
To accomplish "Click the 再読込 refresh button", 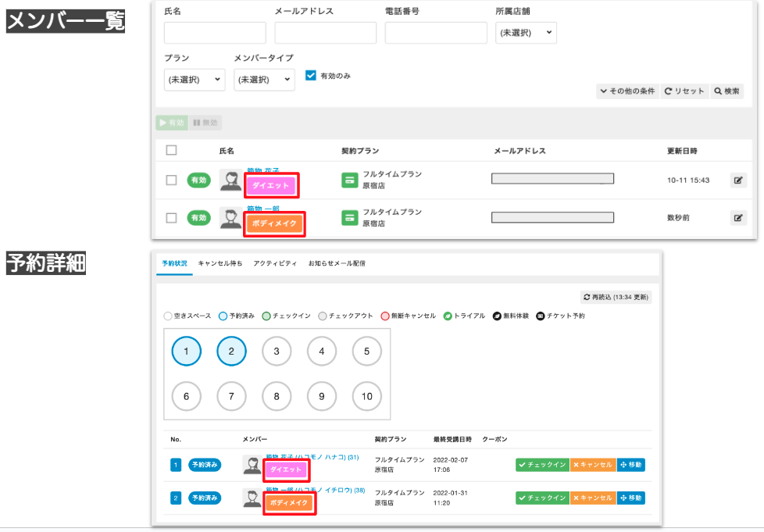I will point(616,297).
